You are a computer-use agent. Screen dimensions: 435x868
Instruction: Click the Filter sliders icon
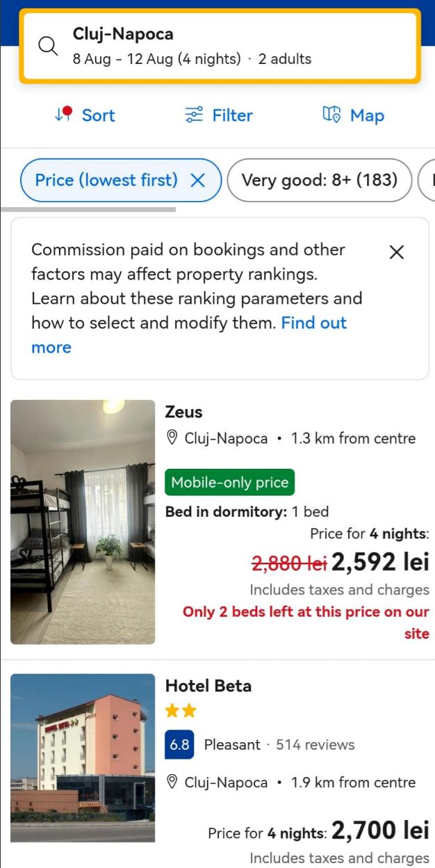[194, 115]
